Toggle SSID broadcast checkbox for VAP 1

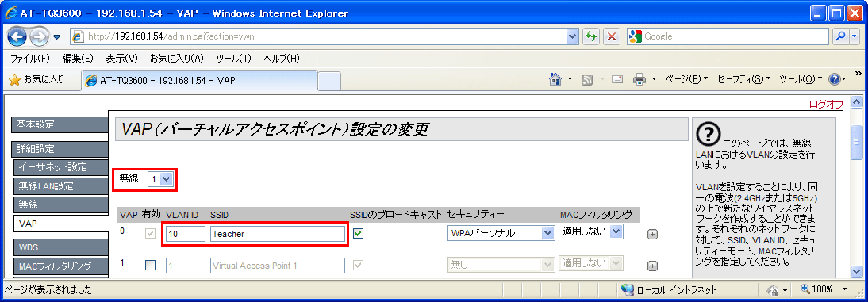tap(358, 265)
